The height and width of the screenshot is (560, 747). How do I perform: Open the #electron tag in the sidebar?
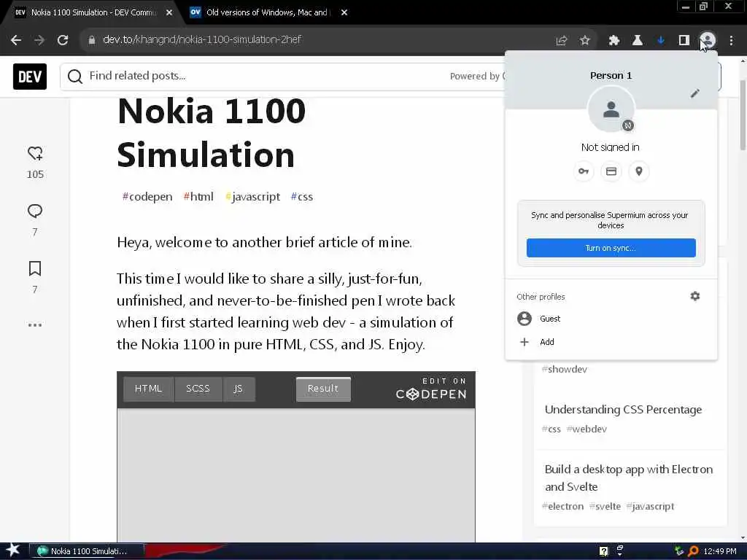pos(562,506)
